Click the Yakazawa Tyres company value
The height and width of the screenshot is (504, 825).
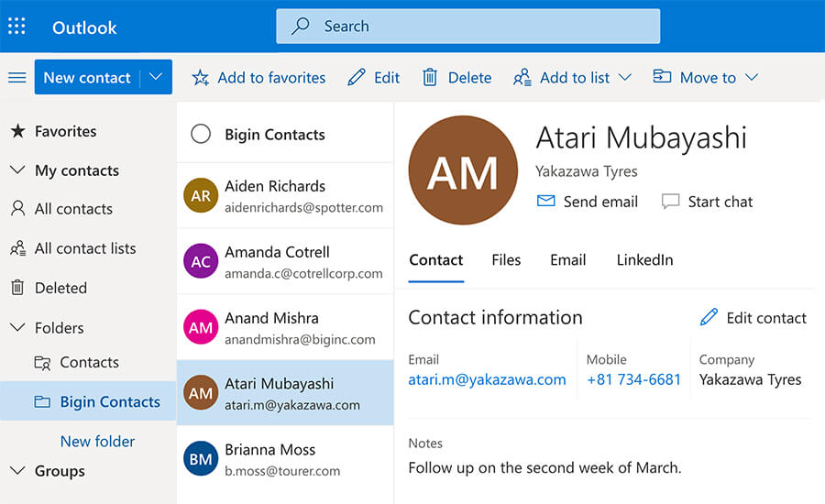750,379
